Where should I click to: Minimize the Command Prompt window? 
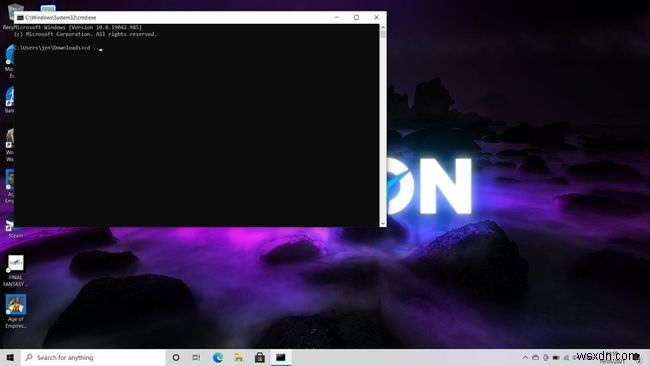(337, 17)
